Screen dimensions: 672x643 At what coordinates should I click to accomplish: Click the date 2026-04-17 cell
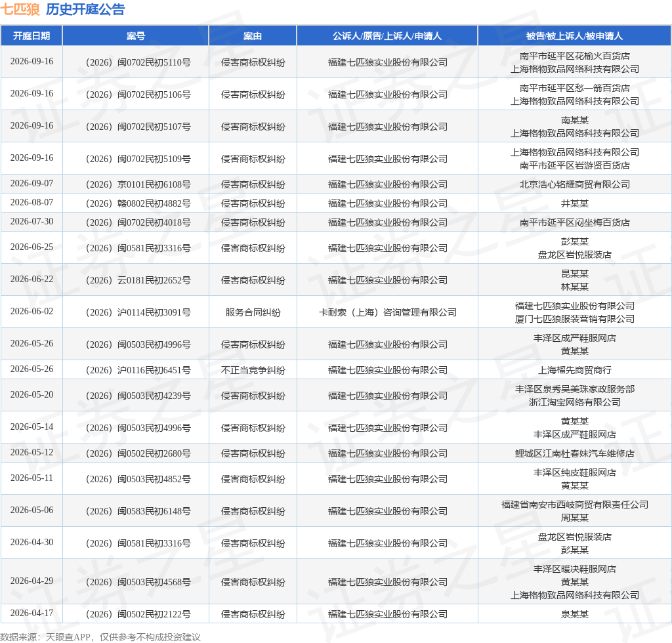coord(31,613)
